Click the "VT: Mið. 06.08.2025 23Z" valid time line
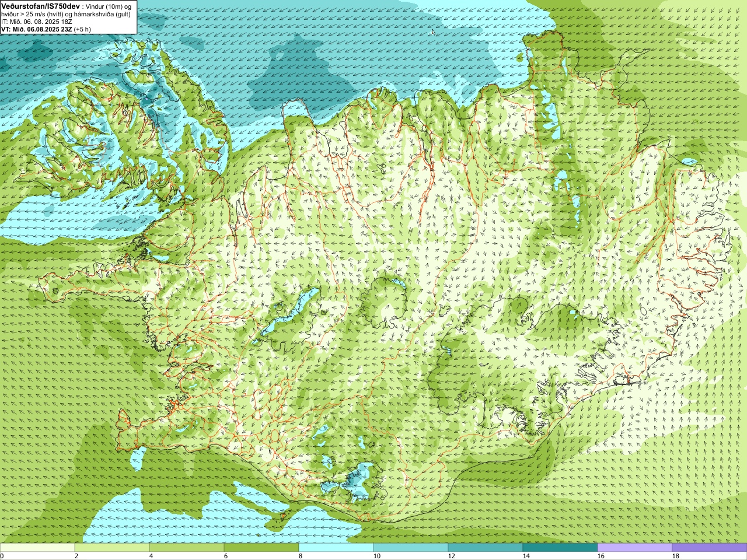 pos(37,29)
